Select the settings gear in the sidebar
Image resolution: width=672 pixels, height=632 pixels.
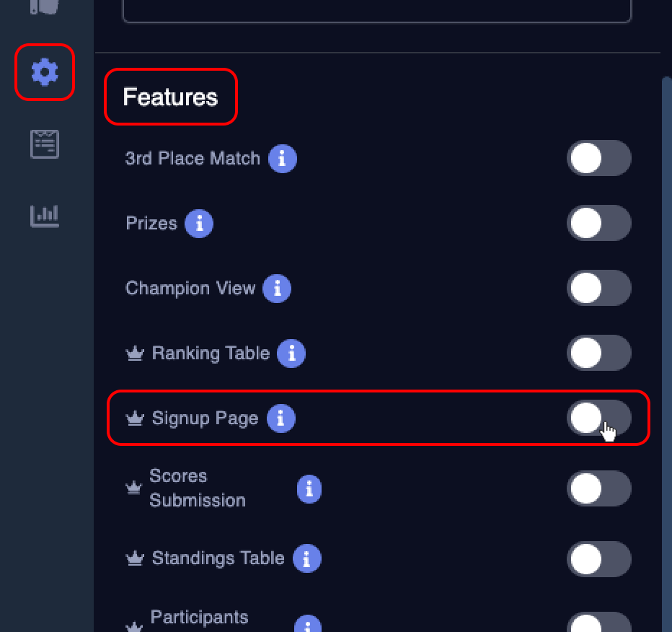(x=44, y=72)
